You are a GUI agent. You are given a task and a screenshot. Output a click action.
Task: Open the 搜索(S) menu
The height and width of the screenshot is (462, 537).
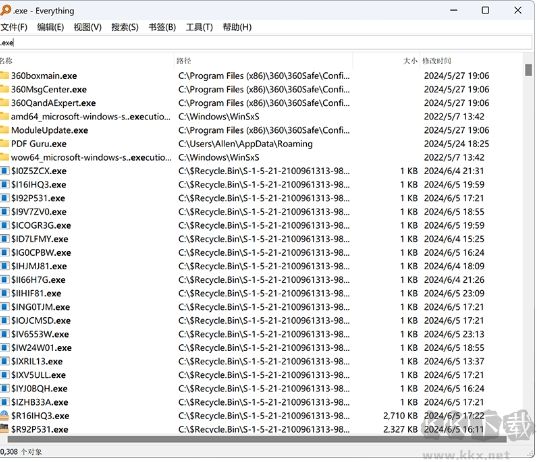(125, 27)
